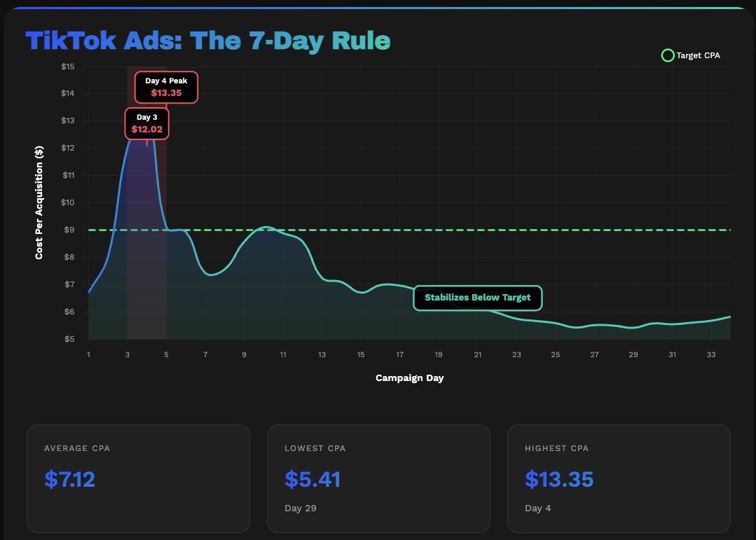Click the Day 3 annotation callout

point(147,123)
